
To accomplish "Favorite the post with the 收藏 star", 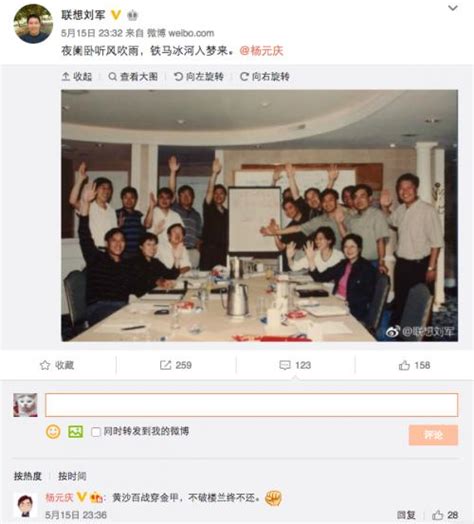I will (57, 365).
